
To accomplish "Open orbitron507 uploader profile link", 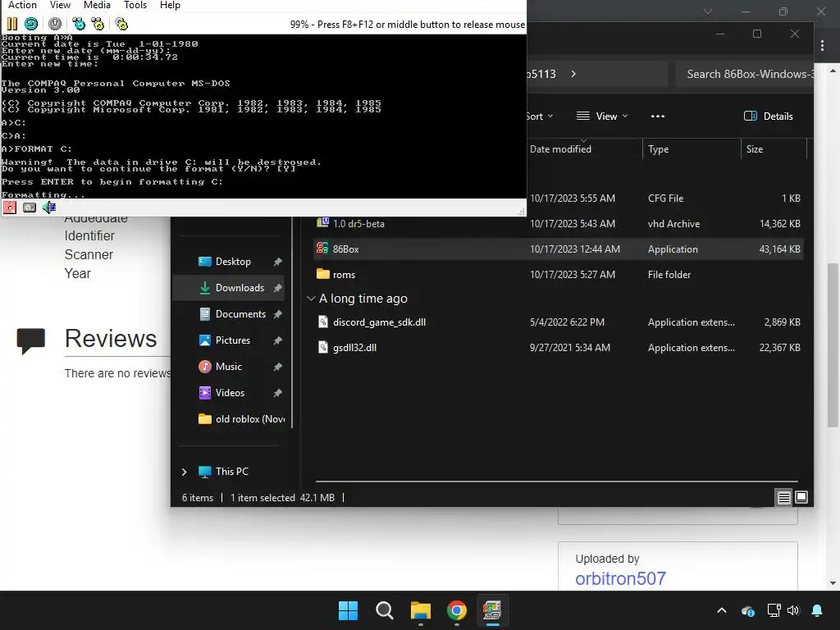I will [620, 578].
